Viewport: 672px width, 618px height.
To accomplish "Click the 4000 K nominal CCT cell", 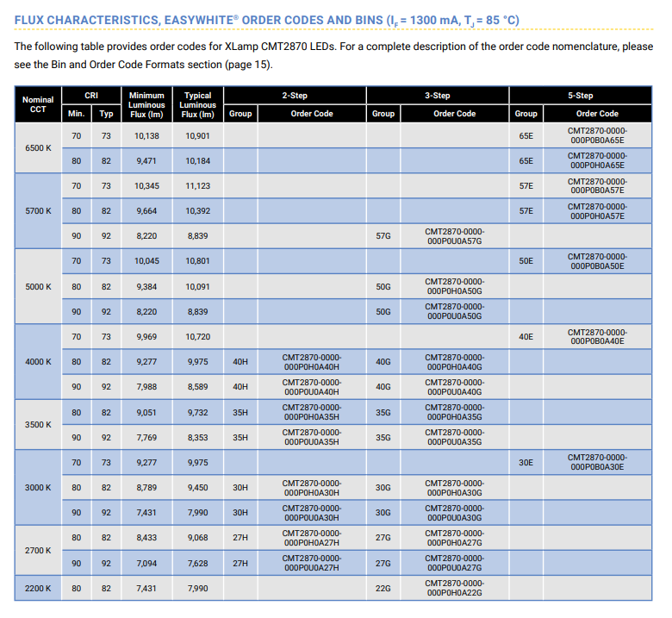I will (x=38, y=361).
